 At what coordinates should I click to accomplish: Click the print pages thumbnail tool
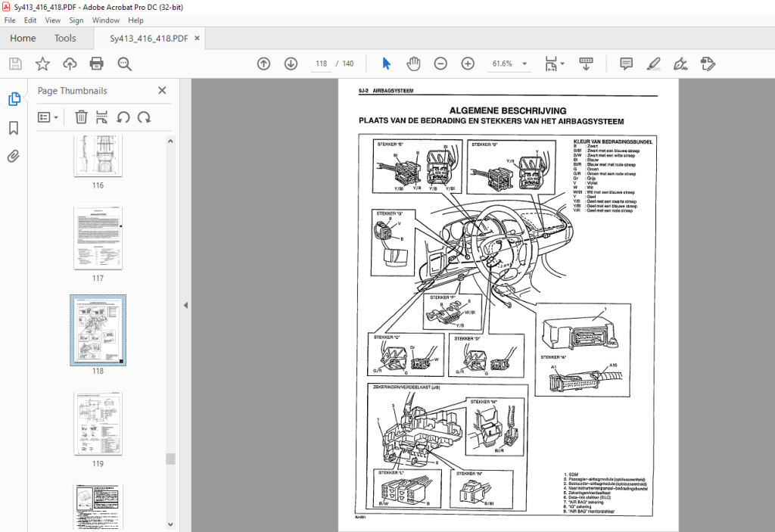pos(102,117)
